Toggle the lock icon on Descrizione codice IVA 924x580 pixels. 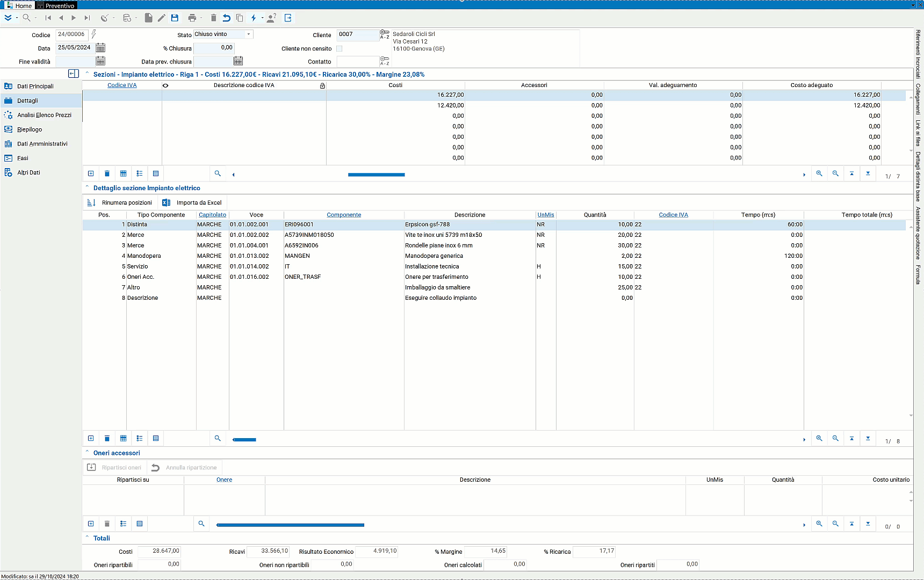(322, 85)
